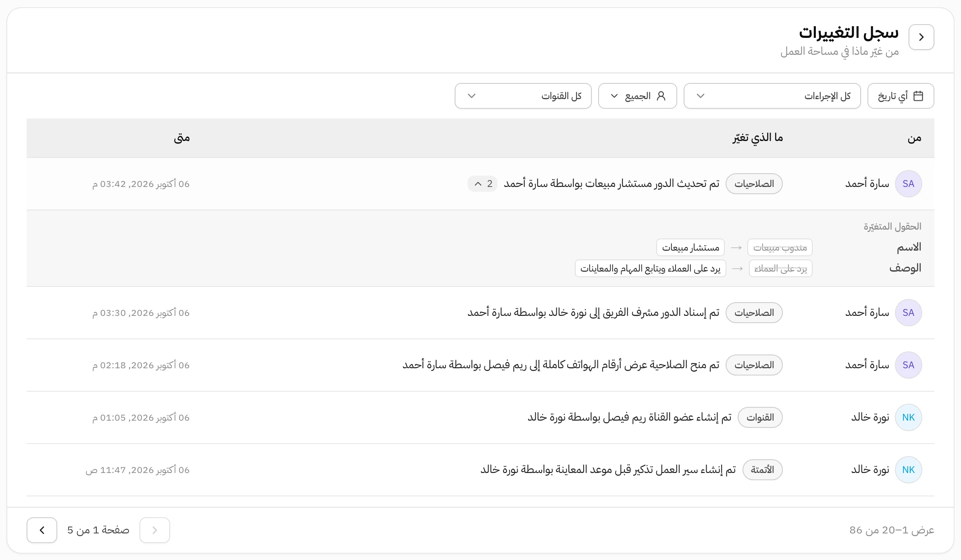Viewport: 961px width, 560px height.
Task: Click the الأتمتة tag badge
Action: (x=762, y=470)
